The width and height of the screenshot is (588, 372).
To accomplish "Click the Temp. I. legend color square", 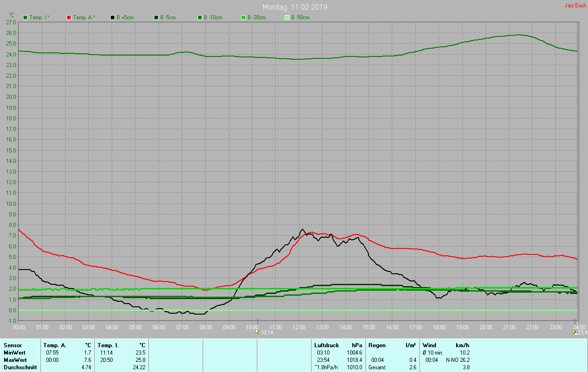I will 25,17.
